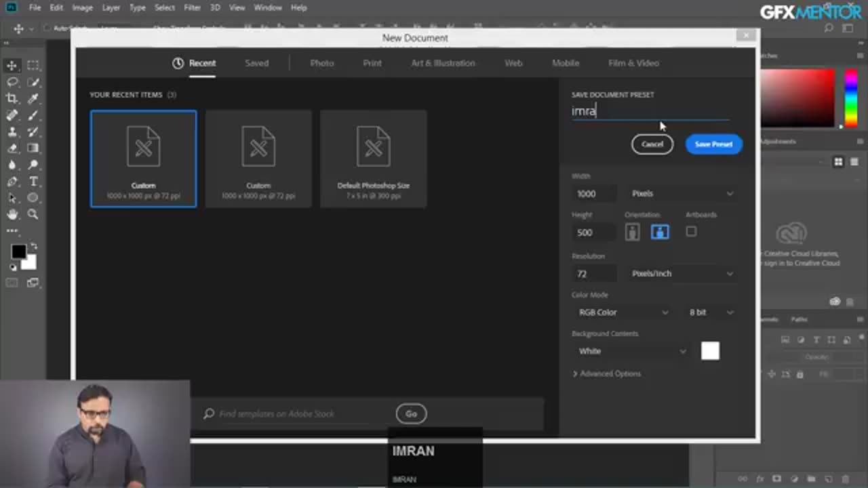Open the RGB Color mode dropdown
The height and width of the screenshot is (488, 868).
tap(623, 312)
